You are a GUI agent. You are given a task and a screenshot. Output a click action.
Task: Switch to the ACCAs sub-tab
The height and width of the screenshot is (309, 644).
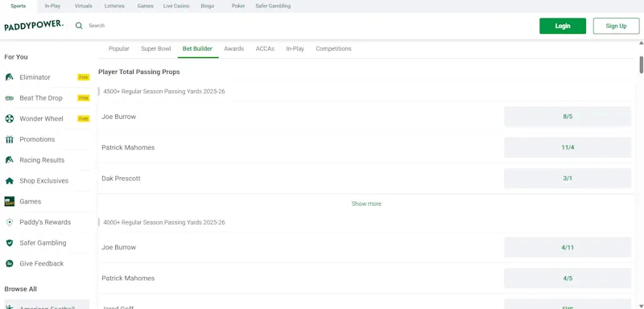[265, 49]
